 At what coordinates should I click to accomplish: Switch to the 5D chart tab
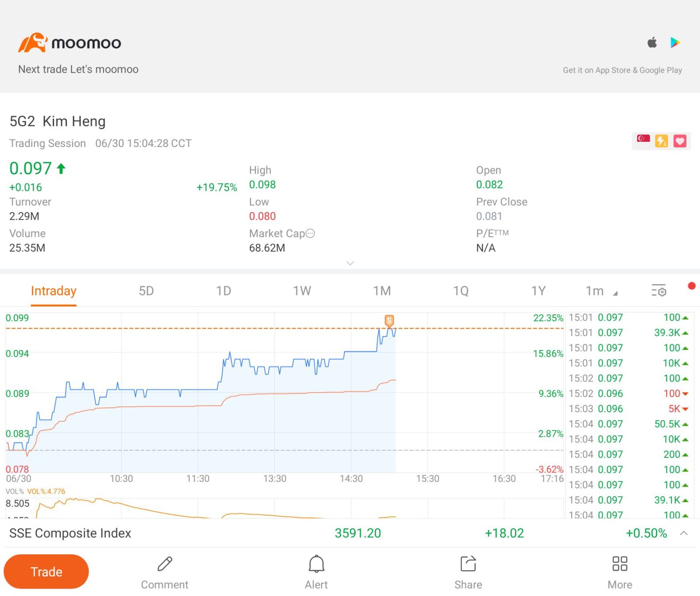[x=146, y=291]
